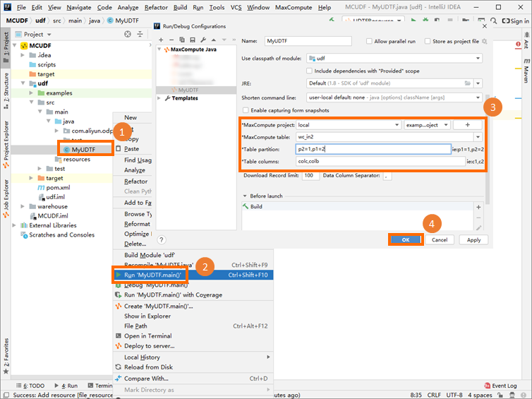Click red error indicator in editor gutter
This screenshot has height=399, width=532.
point(518,44)
